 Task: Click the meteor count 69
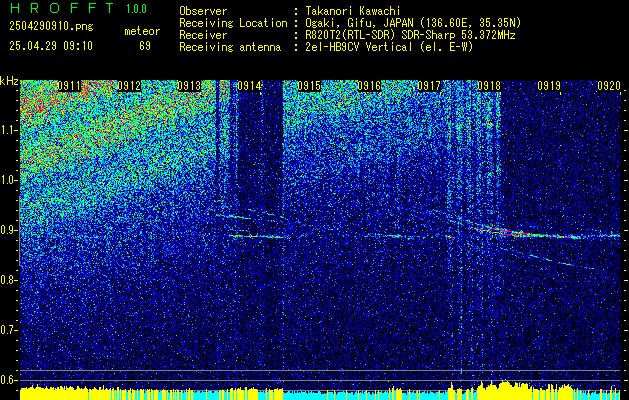pos(145,46)
